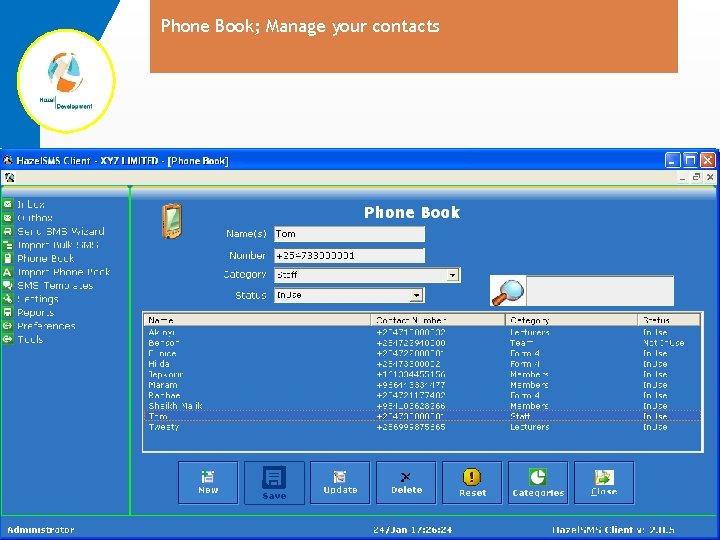Image resolution: width=720 pixels, height=540 pixels.
Task: Minimize the inner Phone Book child window
Action: point(683,177)
